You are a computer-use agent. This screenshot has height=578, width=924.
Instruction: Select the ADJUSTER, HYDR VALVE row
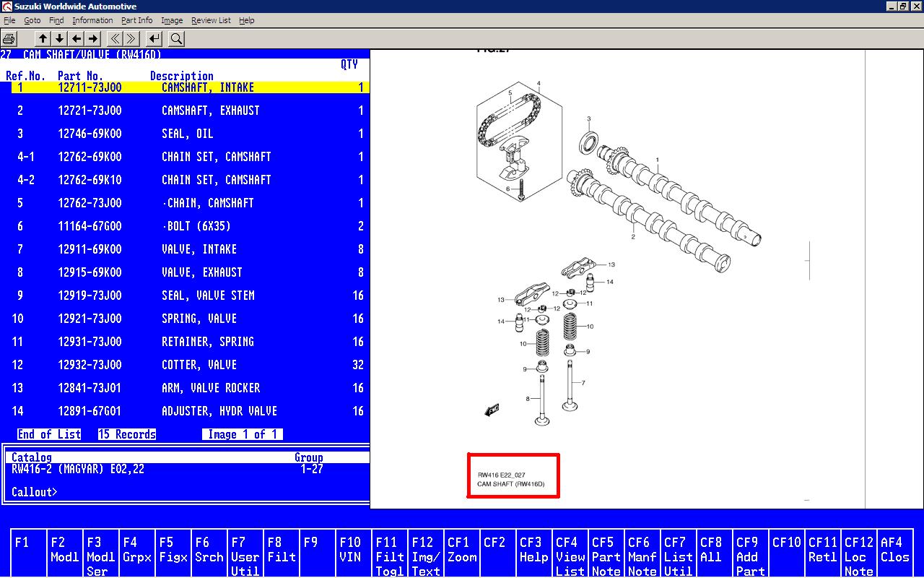(190, 411)
